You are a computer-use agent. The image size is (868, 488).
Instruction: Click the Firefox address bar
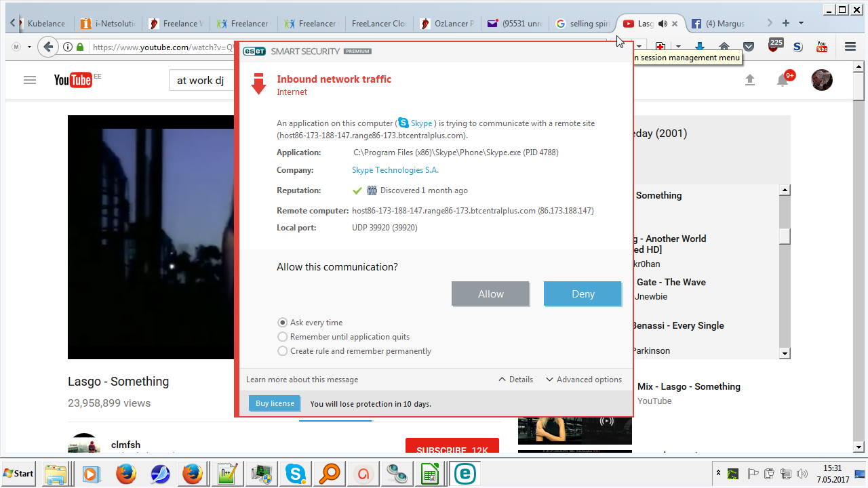point(163,47)
